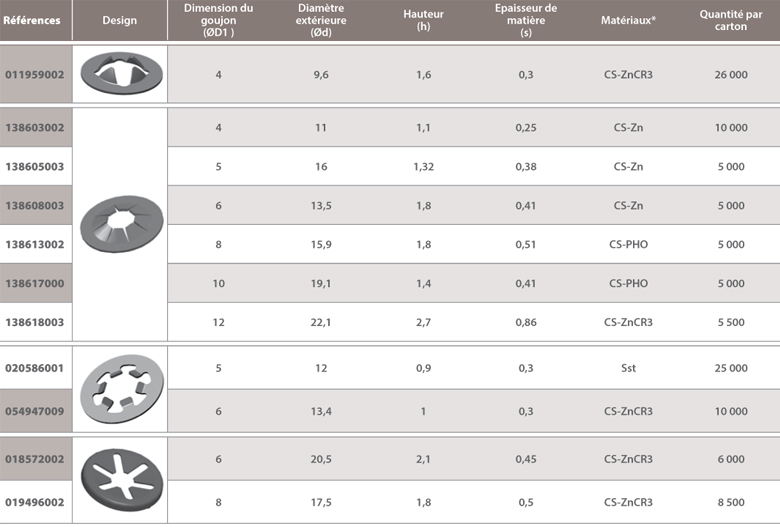The image size is (780, 527).
Task: Click the Sst material cell
Action: pos(628,368)
